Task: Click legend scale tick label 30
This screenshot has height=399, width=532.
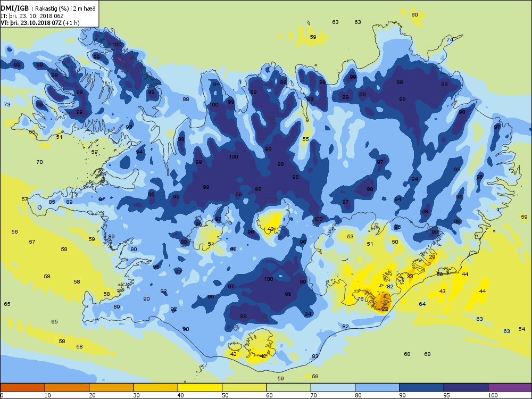Action: 136,395
